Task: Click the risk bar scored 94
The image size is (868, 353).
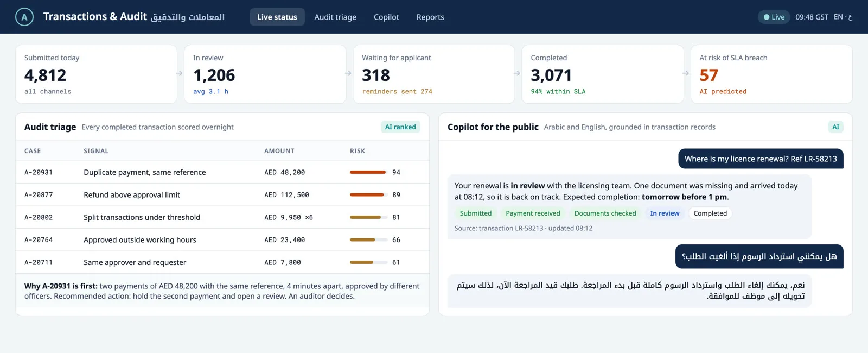Action: [x=369, y=172]
